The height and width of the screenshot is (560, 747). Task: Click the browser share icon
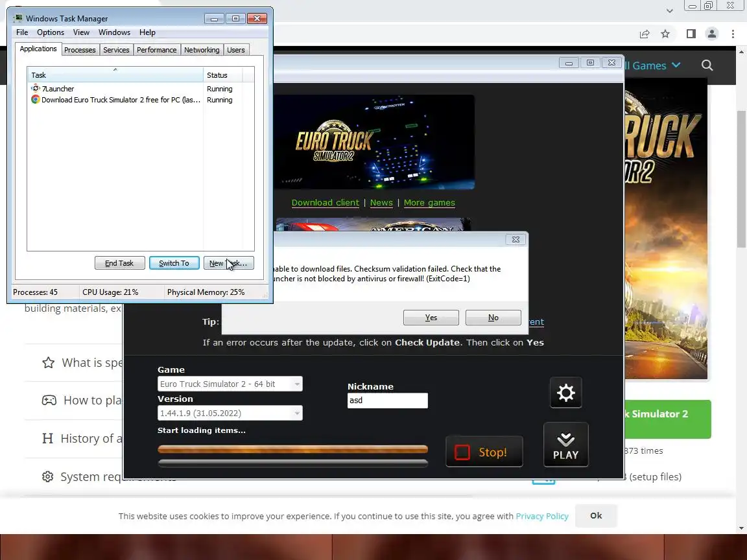pyautogui.click(x=644, y=34)
